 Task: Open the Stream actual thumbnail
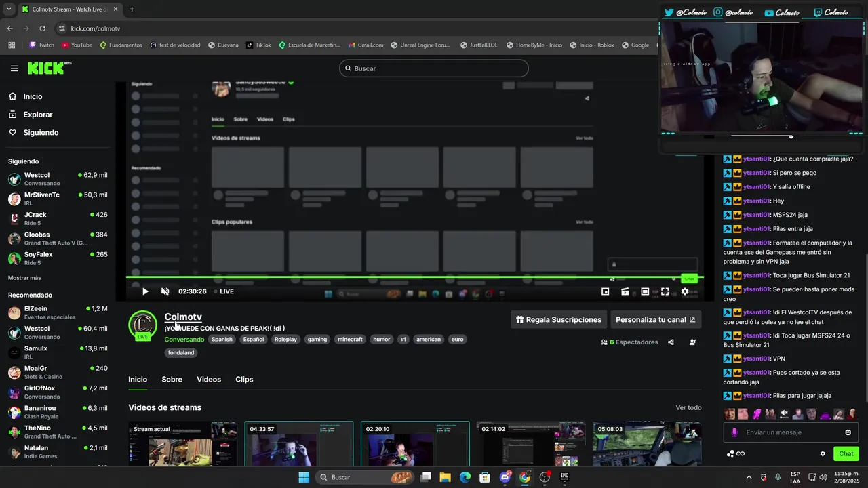[x=183, y=444]
